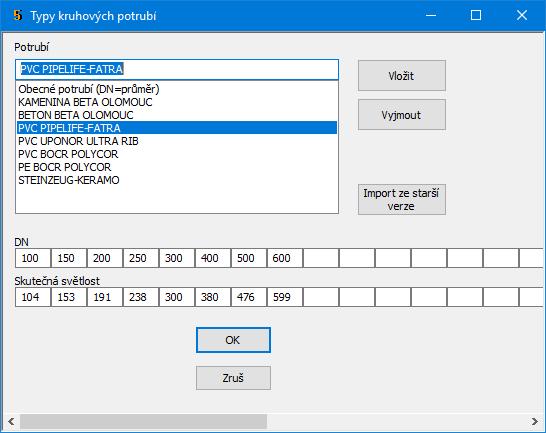
Task: Click Skutečná světlost field 380
Action: 213,297
